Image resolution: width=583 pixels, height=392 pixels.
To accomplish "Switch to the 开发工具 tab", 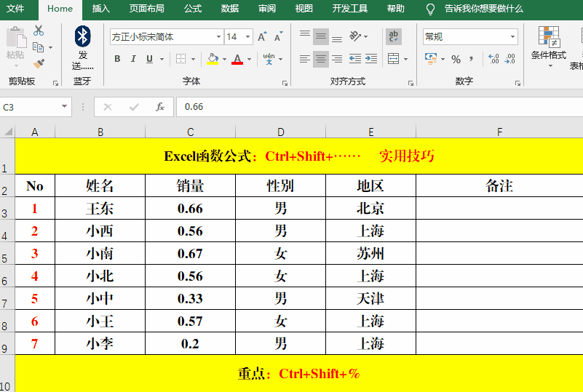I will [350, 9].
